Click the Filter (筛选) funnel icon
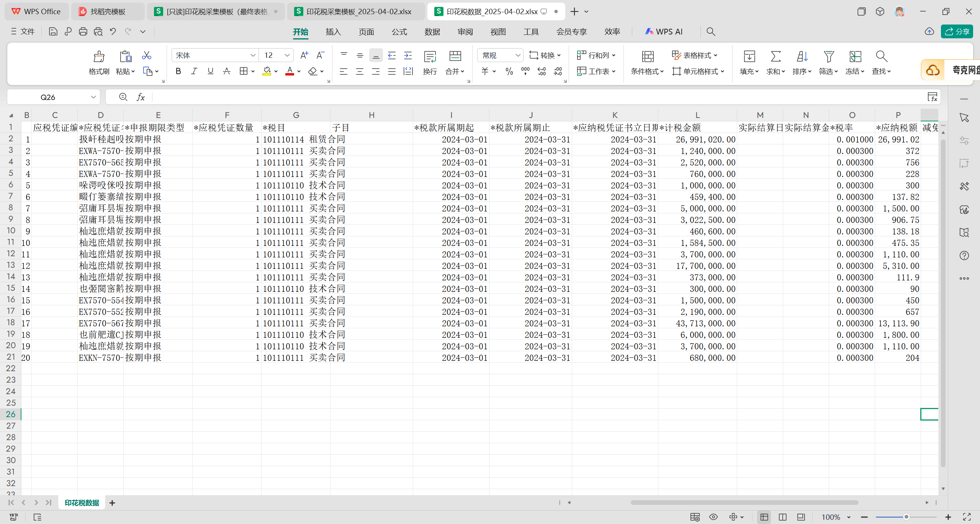 point(829,57)
